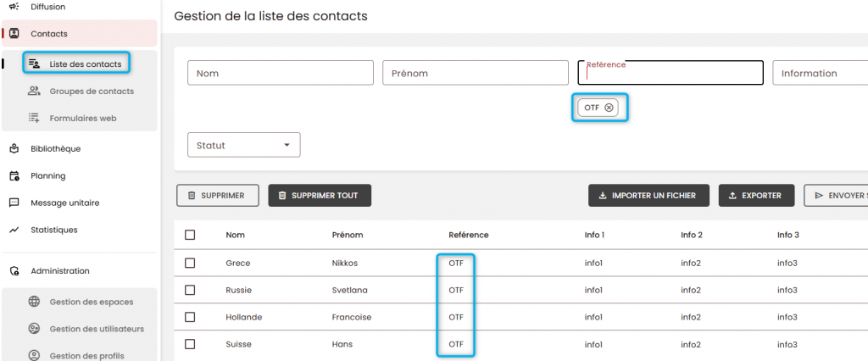Click the Liste des contacts icon
The height and width of the screenshot is (361, 868).
pyautogui.click(x=34, y=64)
